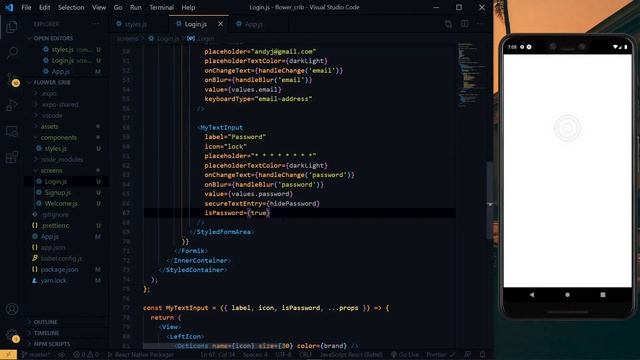Viewport: 640px width, 360px height.
Task: Open yarn.lock in the file tree
Action: coord(53,280)
